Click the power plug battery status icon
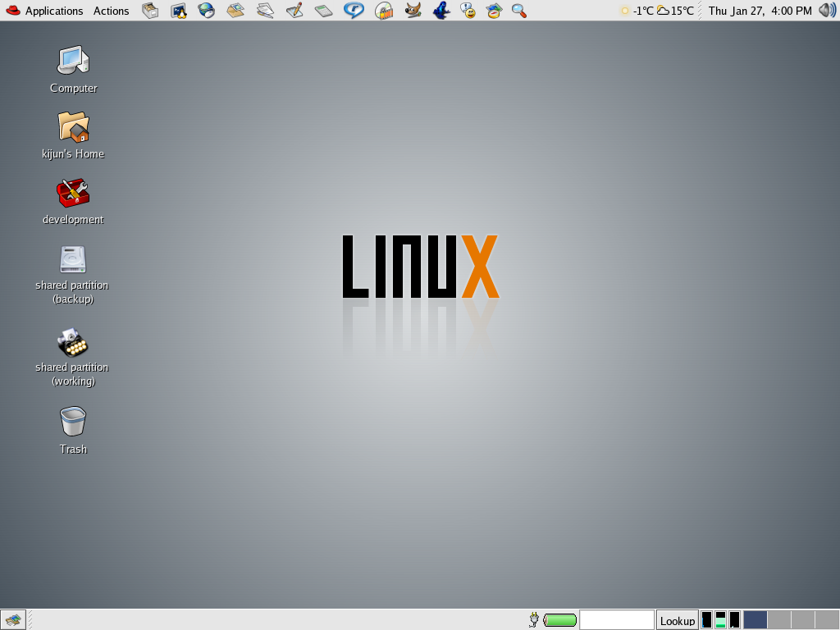 (x=534, y=620)
